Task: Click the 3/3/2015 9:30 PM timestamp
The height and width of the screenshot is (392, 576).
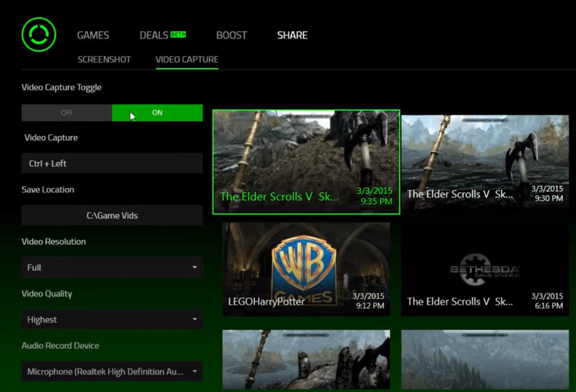Action: [x=547, y=194]
